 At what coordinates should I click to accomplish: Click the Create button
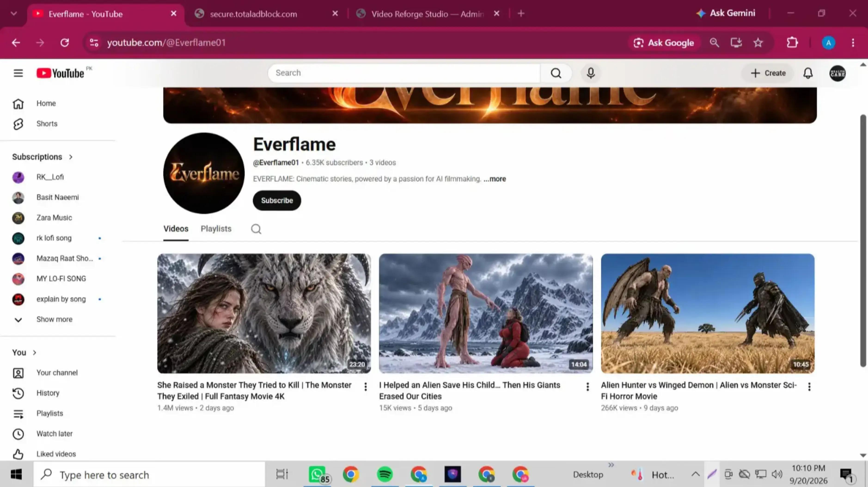tap(768, 73)
